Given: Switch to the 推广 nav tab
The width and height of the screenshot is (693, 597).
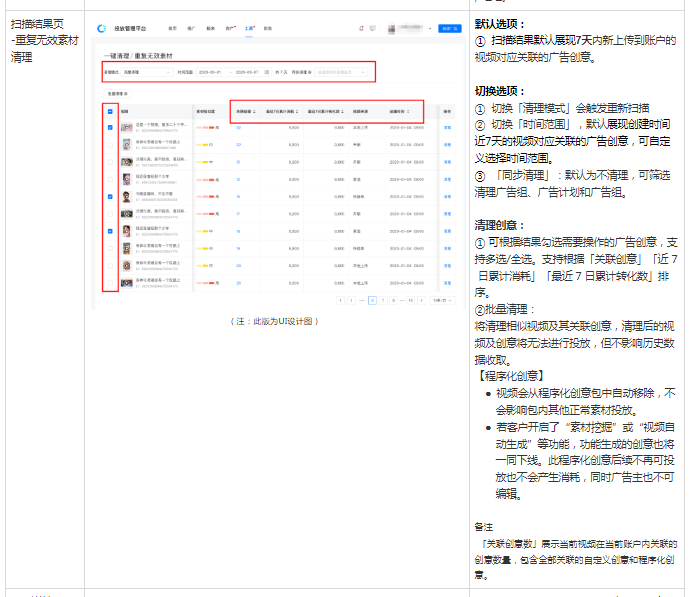Looking at the screenshot, I should pyautogui.click(x=191, y=28).
